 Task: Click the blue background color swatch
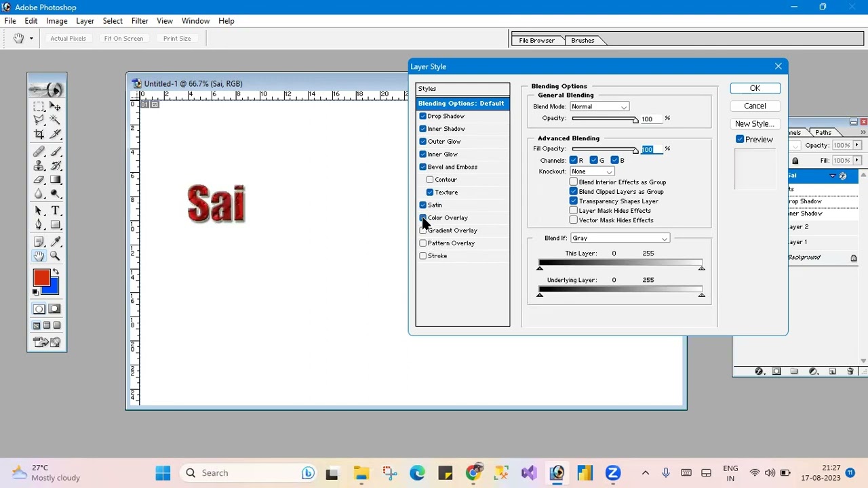(54, 289)
